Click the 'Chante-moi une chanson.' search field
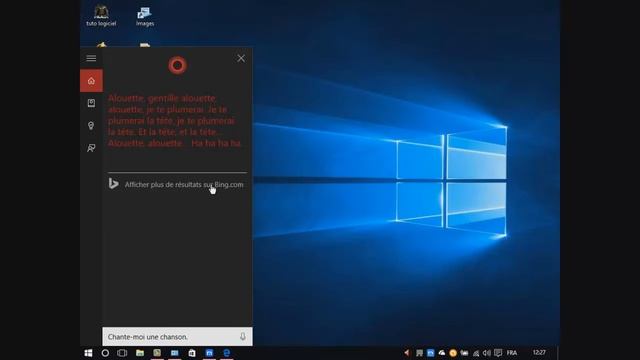Viewport: 640px width, 360px height. [177, 337]
